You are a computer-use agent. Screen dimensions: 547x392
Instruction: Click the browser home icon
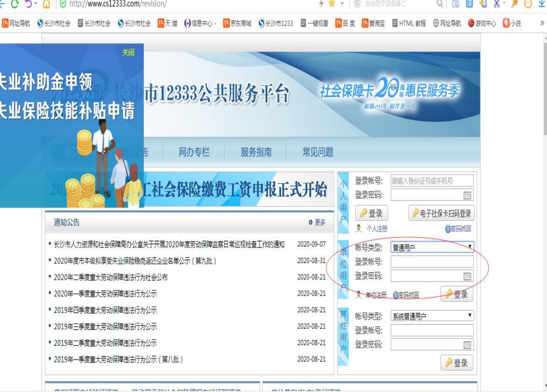47,4
